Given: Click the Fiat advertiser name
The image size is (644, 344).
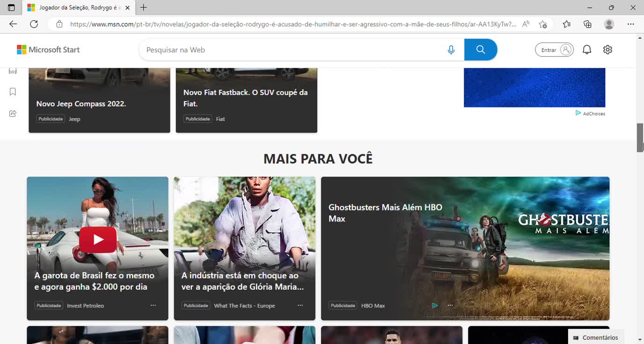Looking at the screenshot, I should pyautogui.click(x=220, y=119).
